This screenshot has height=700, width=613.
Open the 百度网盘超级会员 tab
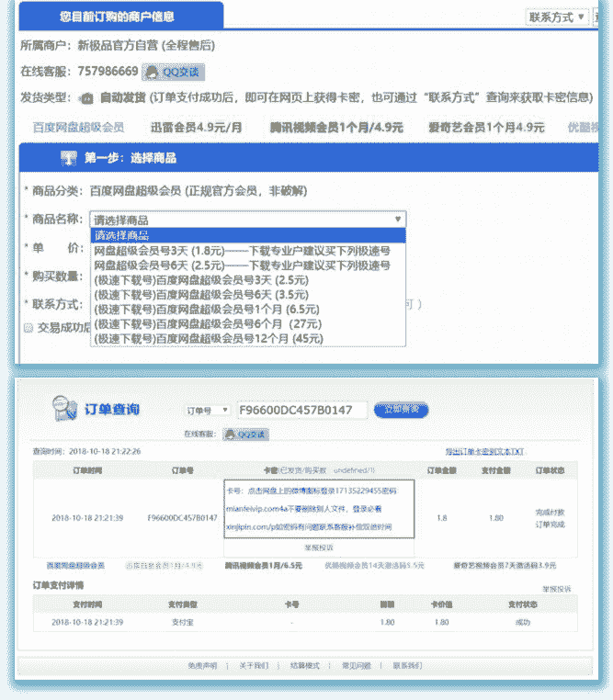pyautogui.click(x=78, y=128)
